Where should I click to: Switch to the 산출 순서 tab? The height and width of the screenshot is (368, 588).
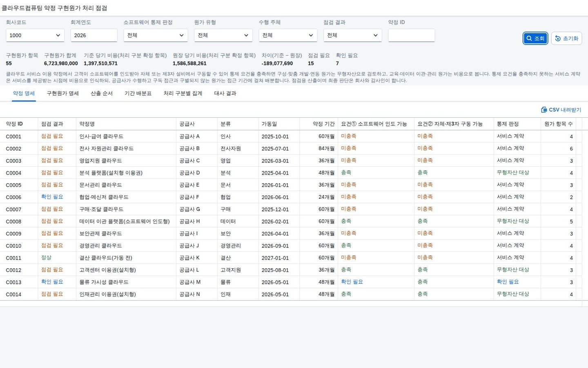[102, 93]
